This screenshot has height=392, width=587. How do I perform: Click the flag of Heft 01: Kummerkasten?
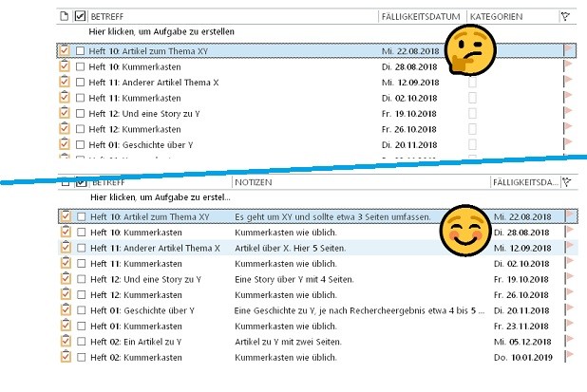[x=570, y=326]
